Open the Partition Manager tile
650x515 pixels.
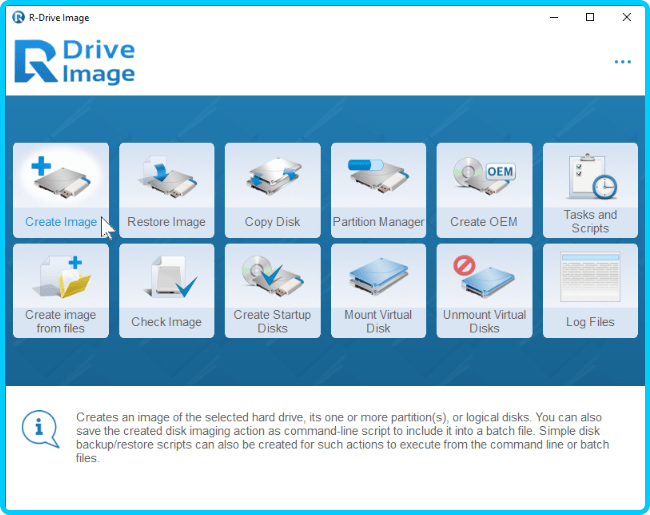click(x=378, y=190)
